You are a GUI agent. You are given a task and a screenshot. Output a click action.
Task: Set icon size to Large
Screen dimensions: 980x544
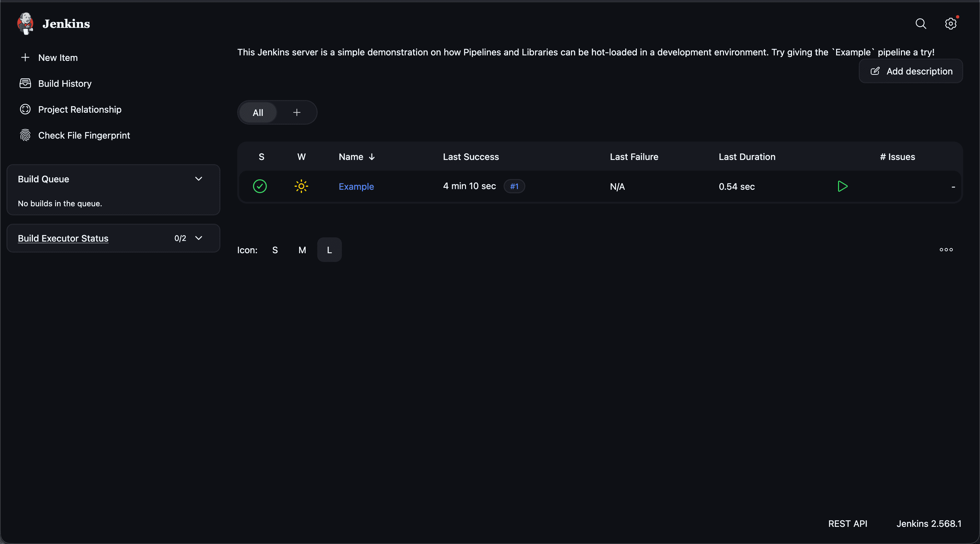pyautogui.click(x=330, y=250)
